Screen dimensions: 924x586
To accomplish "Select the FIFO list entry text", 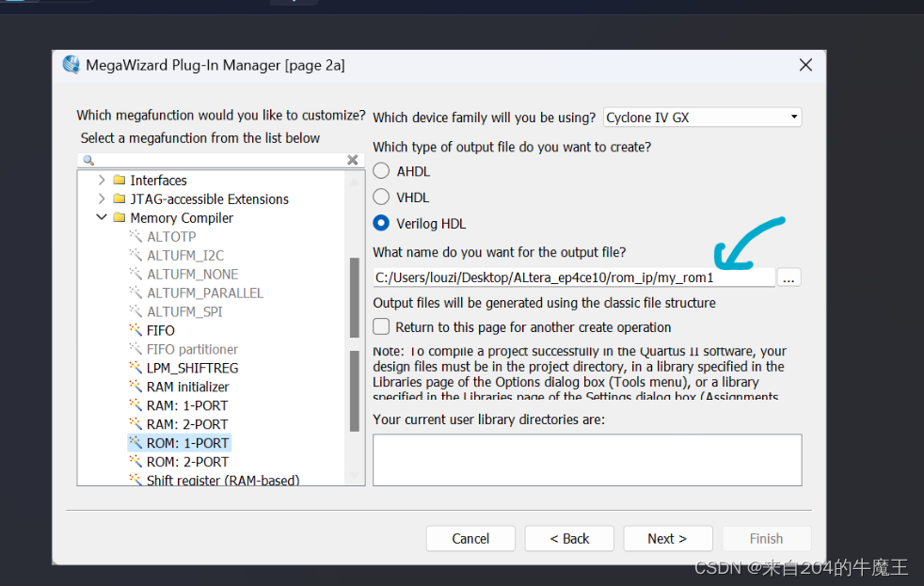I will (160, 330).
